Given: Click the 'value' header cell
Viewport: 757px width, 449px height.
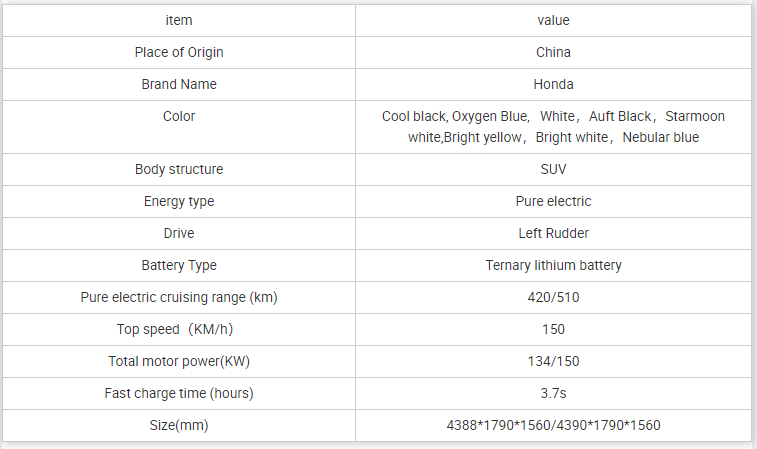Looking at the screenshot, I should click(x=553, y=21).
